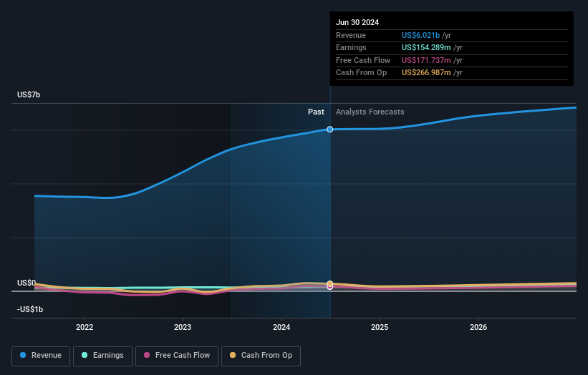Click the 2022 x-axis label
This screenshot has height=375, width=588.
(85, 327)
